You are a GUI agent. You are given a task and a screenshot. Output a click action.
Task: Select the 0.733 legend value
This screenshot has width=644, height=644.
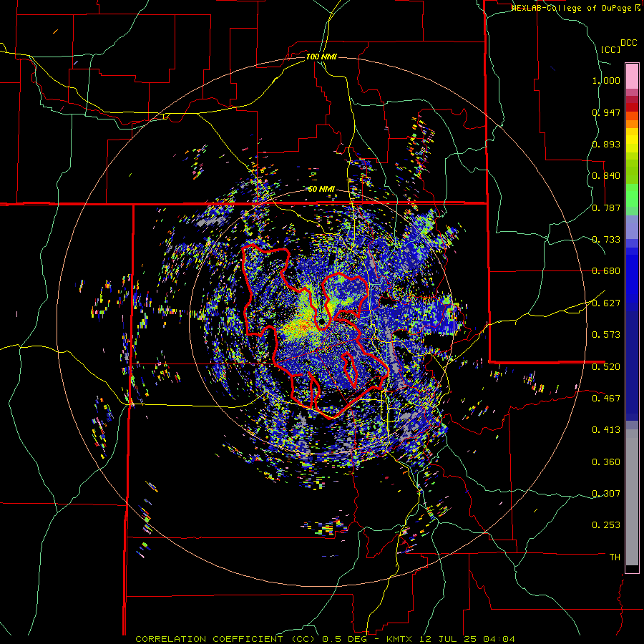pos(606,240)
